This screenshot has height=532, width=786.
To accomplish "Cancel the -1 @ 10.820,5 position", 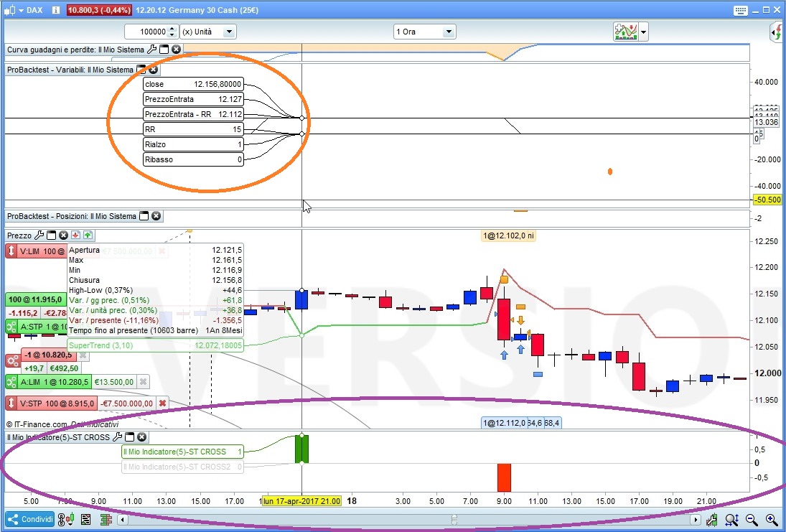I will click(x=83, y=355).
